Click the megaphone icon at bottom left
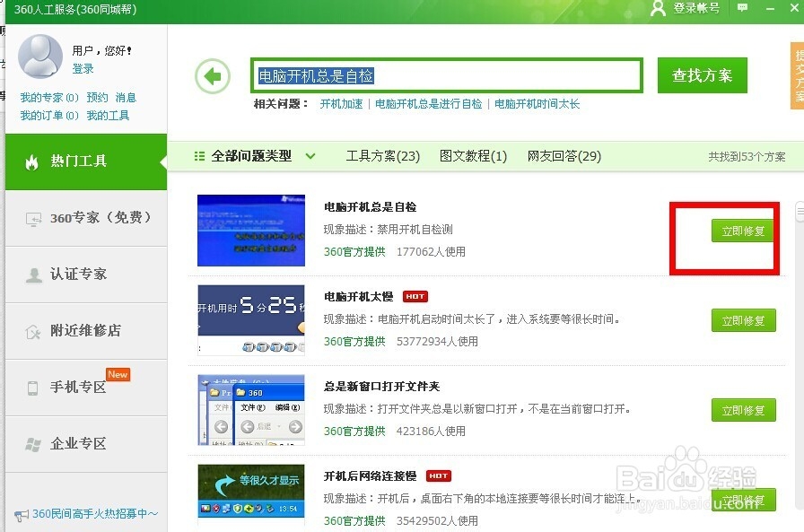The width and height of the screenshot is (804, 532). coord(22,515)
